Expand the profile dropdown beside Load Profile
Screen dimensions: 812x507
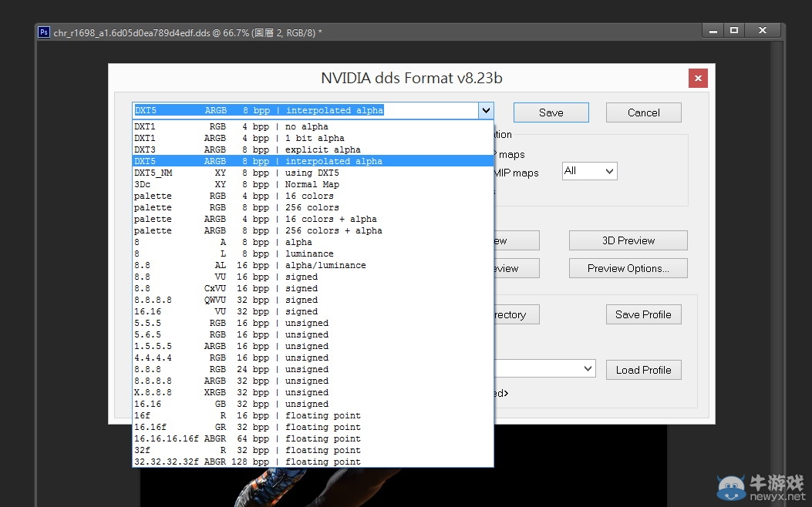click(x=588, y=368)
